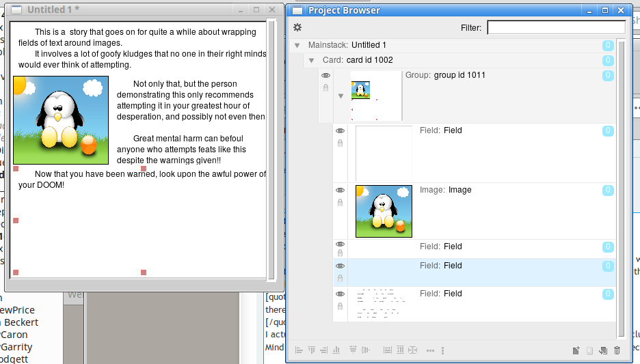Viewport: 640px width, 364px height.
Task: Select the penguin image thumbnail in Image row
Action: (x=384, y=211)
